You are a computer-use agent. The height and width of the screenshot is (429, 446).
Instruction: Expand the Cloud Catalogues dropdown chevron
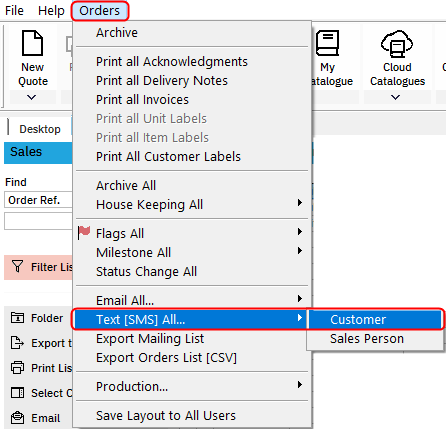coord(395,97)
